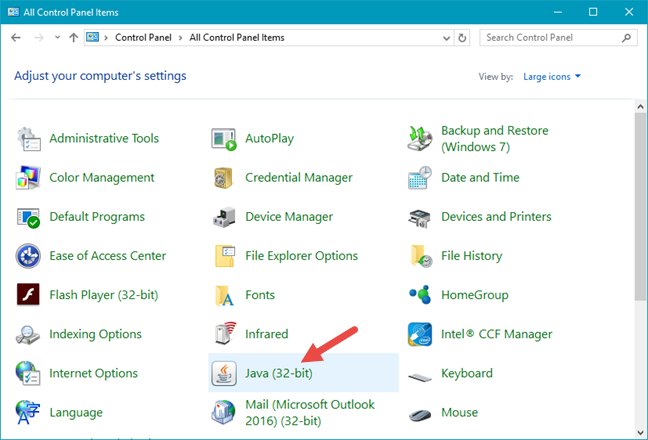648x440 pixels.
Task: Open the Indexing Options icon
Action: pyautogui.click(x=29, y=334)
